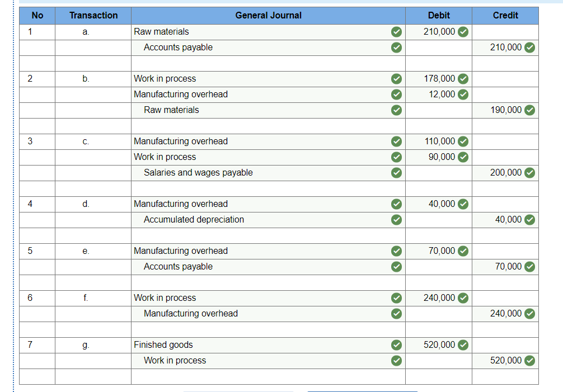Select Manufacturing overhead entry in transaction c
This screenshot has width=563, height=392.
pos(268,141)
